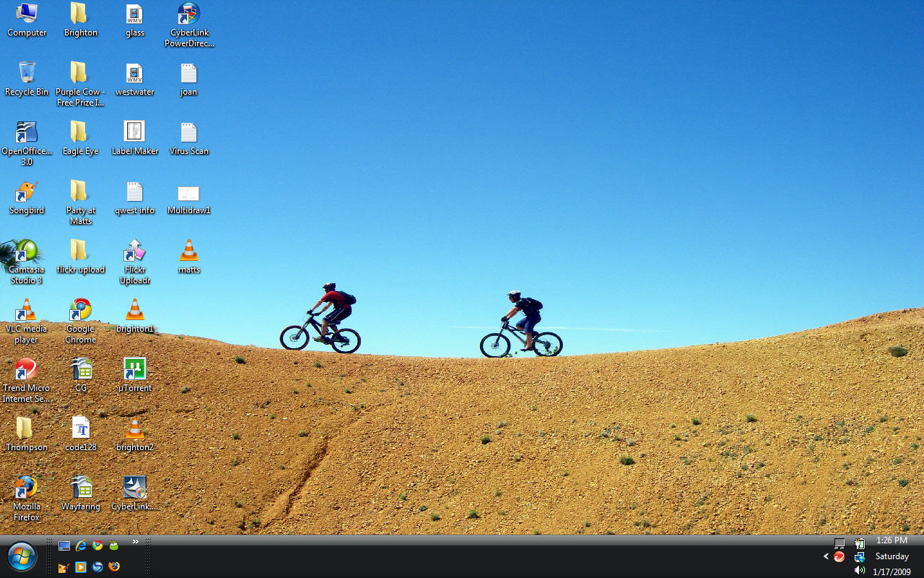This screenshot has width=924, height=578.
Task: Expand the Quick Launch overflow chevron
Action: (x=135, y=542)
